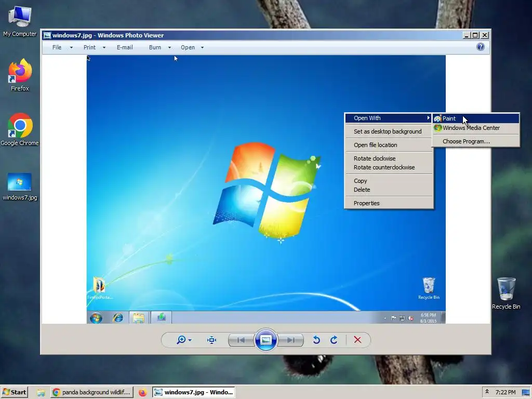Click the show desktop tray icon

pos(526,393)
